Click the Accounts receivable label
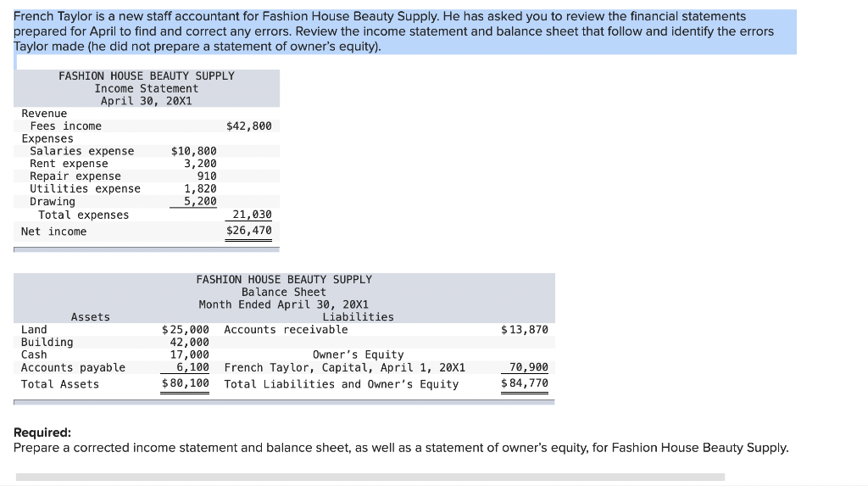Viewport: 868px width, 486px height. click(287, 329)
